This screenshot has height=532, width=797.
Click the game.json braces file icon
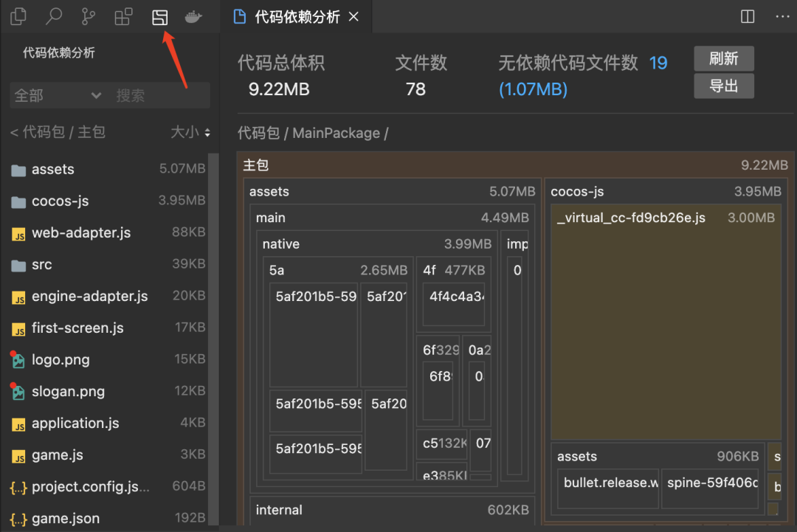pyautogui.click(x=18, y=519)
